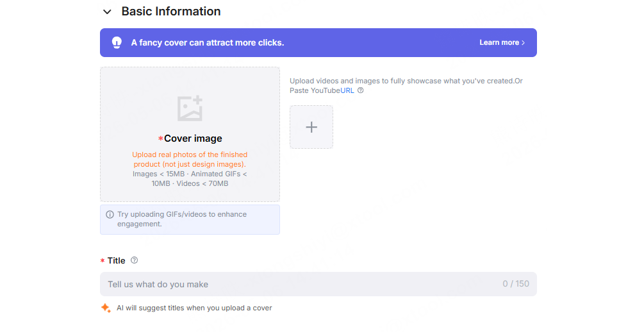Click 'Images < 15MB' size limit text
The width and height of the screenshot is (644, 336).
158,174
